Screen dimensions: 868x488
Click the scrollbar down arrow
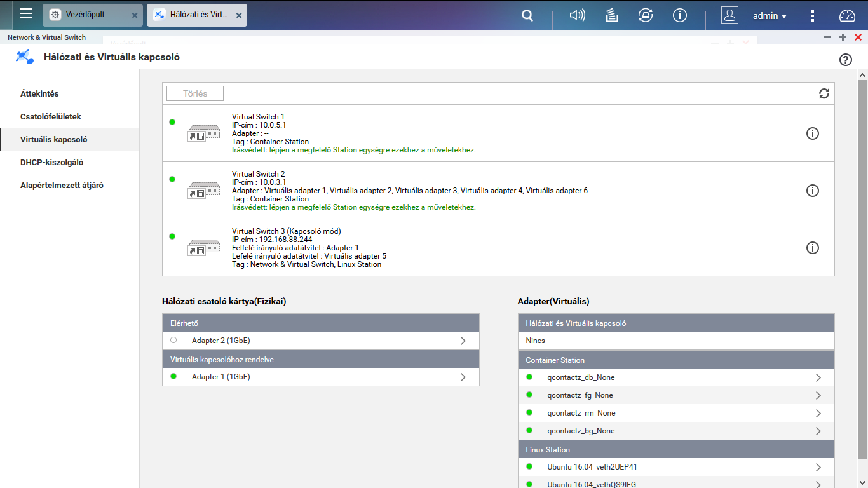[x=862, y=482]
